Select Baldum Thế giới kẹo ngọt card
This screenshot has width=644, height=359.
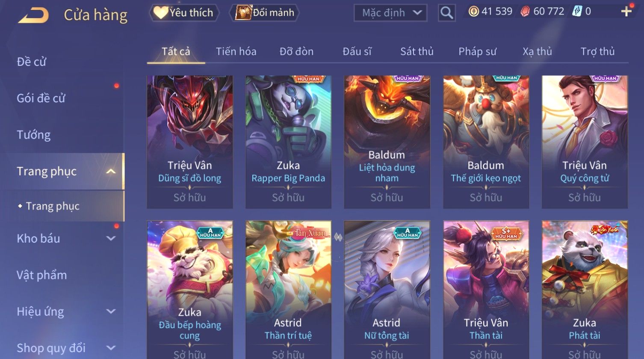coord(486,142)
